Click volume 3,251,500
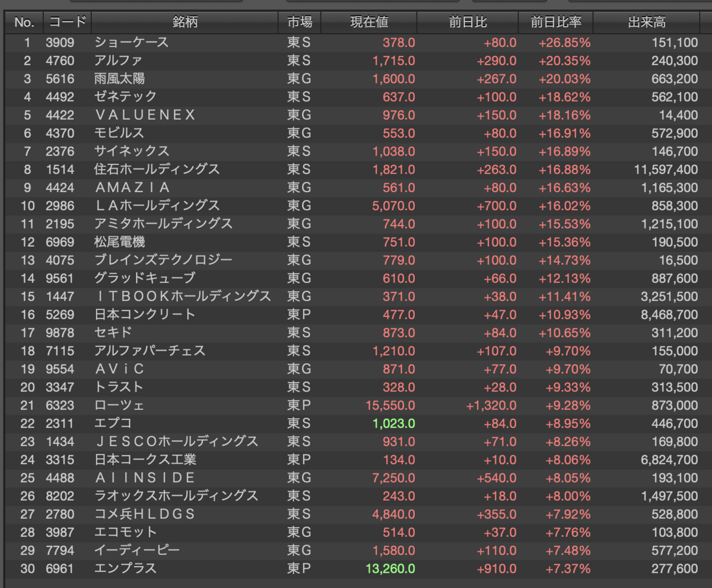Screen dimensions: 712x588 pyautogui.click(x=669, y=296)
